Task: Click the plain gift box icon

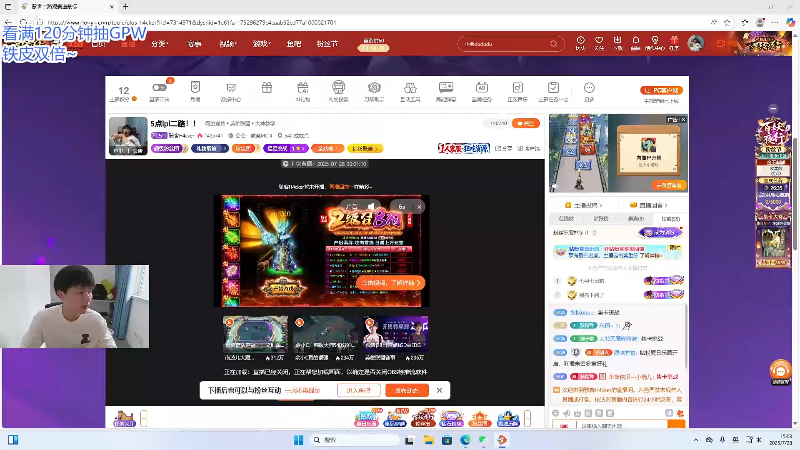Action: point(267,88)
